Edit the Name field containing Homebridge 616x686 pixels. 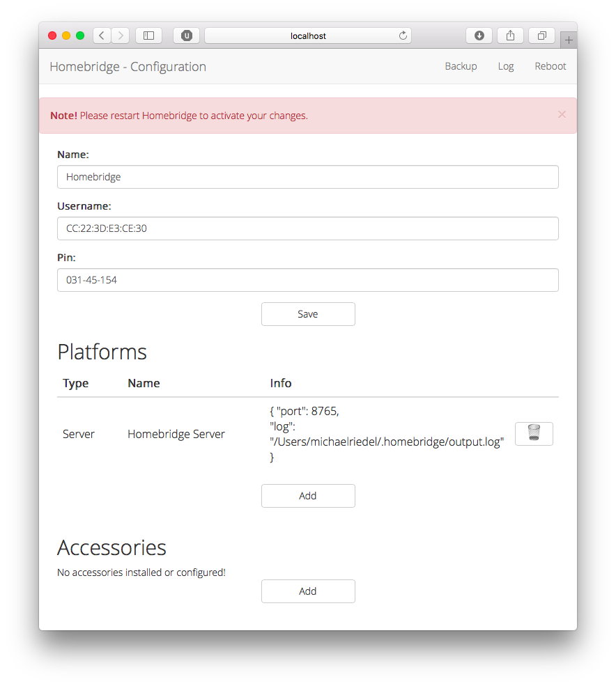pyautogui.click(x=308, y=177)
